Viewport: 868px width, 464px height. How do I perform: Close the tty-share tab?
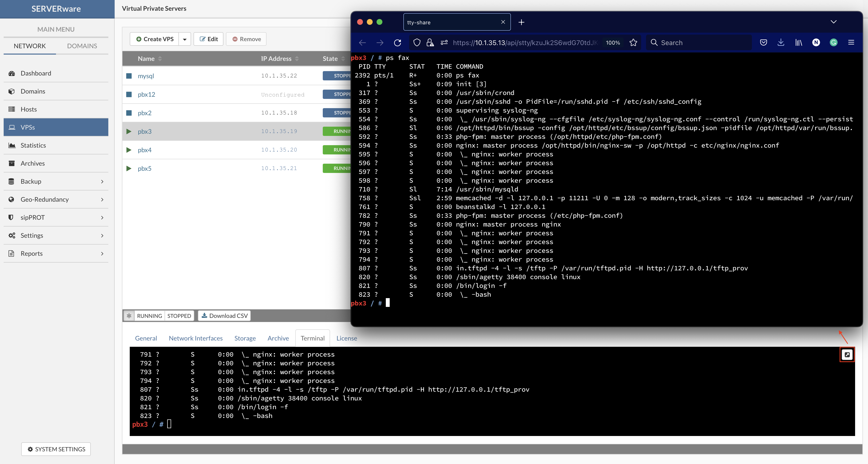(x=503, y=22)
